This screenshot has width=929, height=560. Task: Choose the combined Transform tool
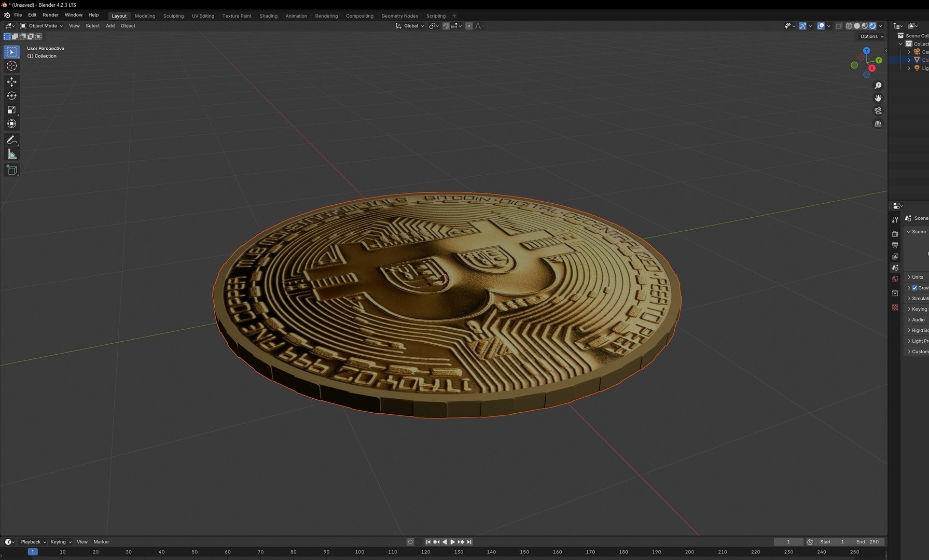pyautogui.click(x=11, y=124)
